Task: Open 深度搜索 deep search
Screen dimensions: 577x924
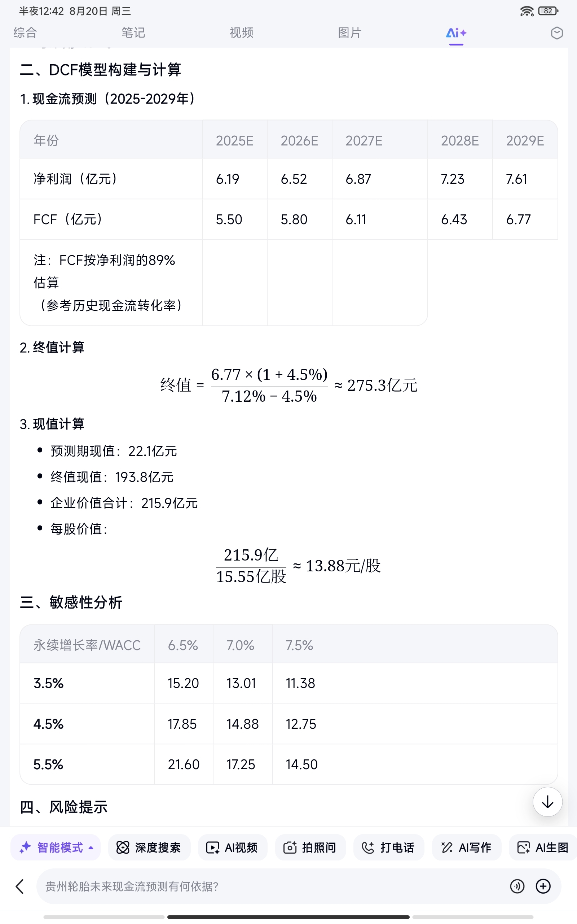Action: (x=149, y=847)
